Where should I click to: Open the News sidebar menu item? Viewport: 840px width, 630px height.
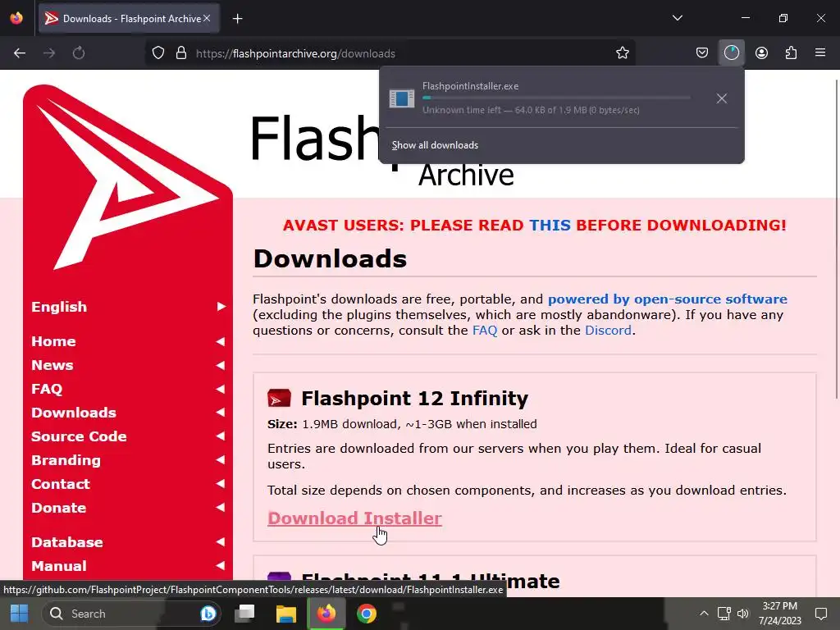coord(128,365)
